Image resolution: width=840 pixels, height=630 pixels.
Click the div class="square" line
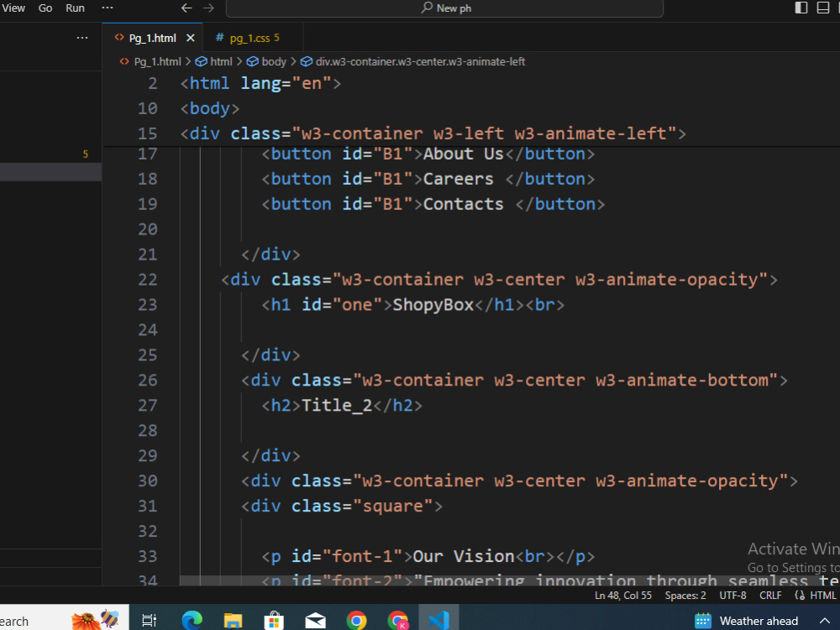342,507
